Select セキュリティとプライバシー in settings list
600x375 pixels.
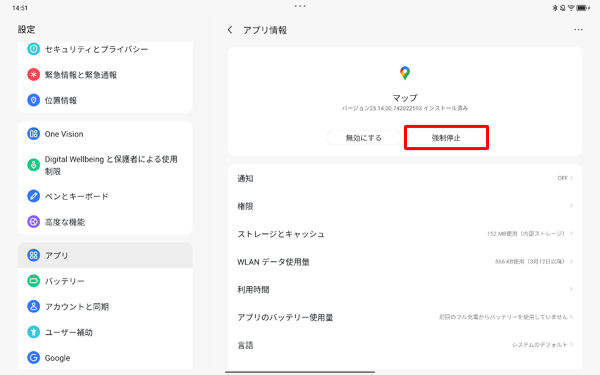pyautogui.click(x=105, y=49)
